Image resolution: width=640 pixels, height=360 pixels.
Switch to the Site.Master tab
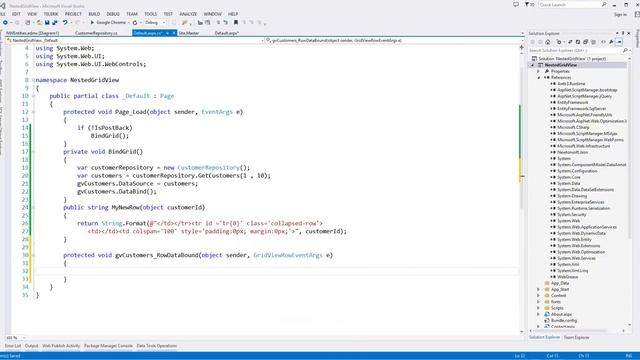(189, 33)
